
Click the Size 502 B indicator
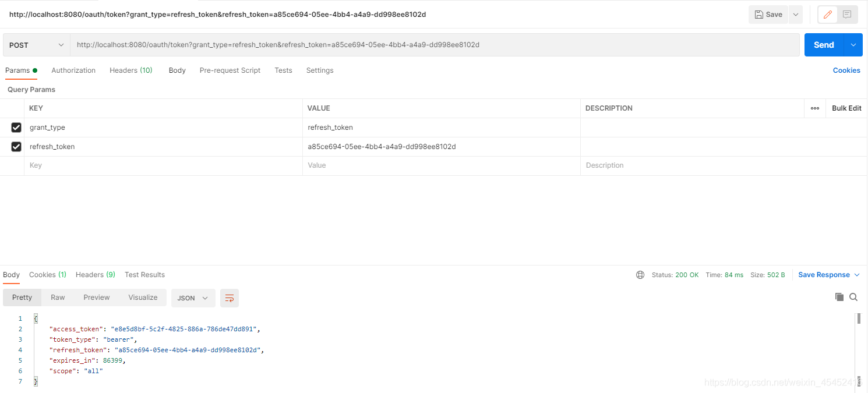[767, 275]
